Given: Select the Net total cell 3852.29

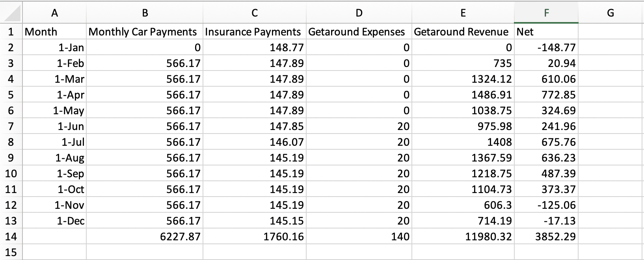Looking at the screenshot, I should (546, 236).
